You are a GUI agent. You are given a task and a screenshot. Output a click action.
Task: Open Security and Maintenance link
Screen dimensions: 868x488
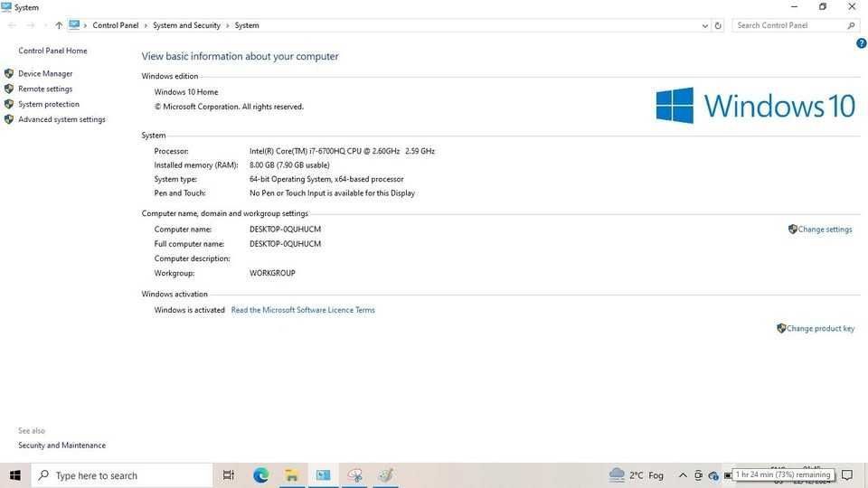[62, 446]
